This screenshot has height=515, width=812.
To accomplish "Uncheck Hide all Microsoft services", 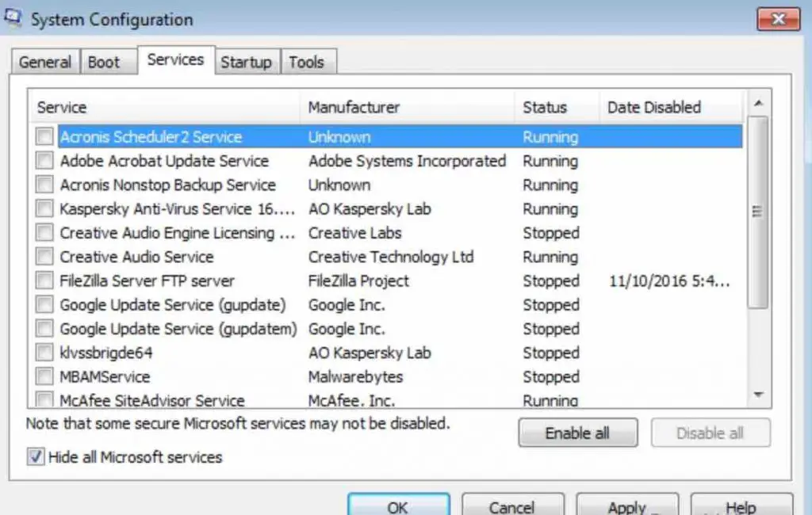I will click(36, 457).
